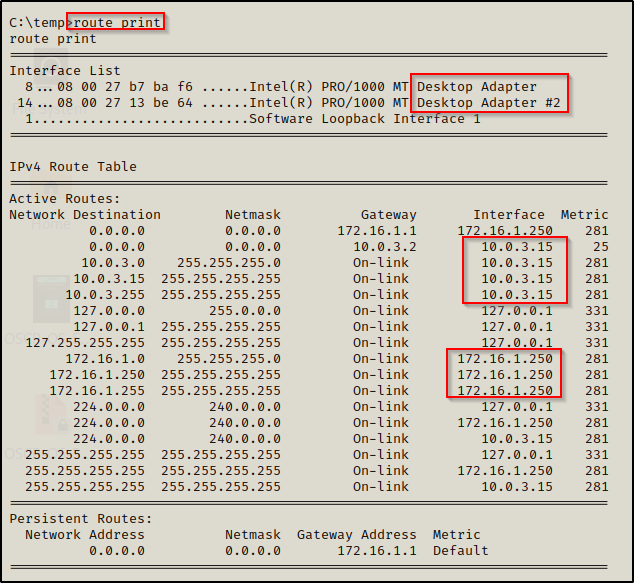Click the Network Address column header

(x=85, y=535)
